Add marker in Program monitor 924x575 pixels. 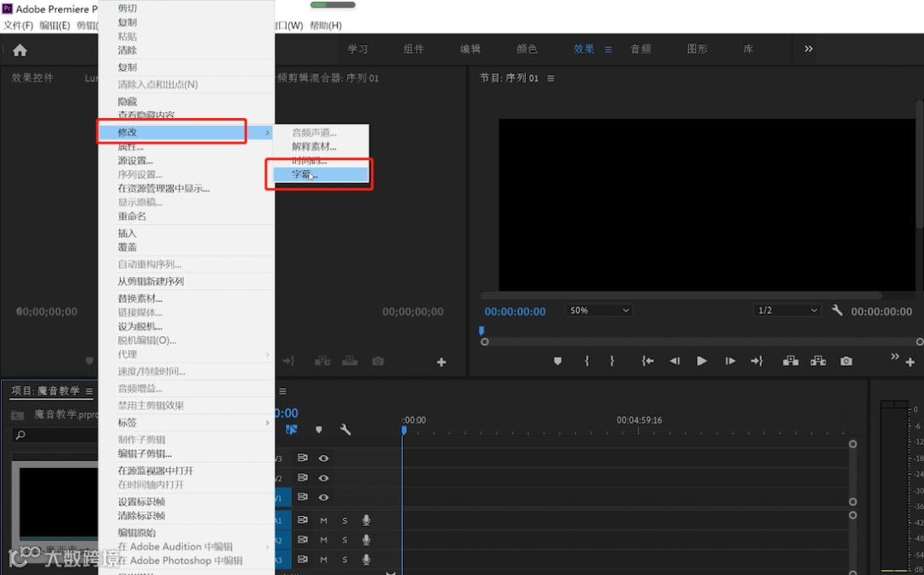pos(558,361)
